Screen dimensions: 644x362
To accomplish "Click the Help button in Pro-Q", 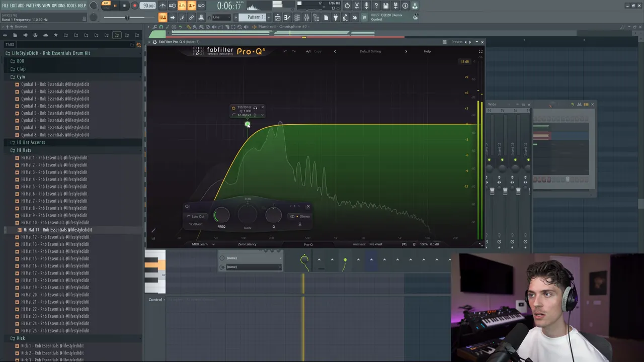I will tap(427, 51).
